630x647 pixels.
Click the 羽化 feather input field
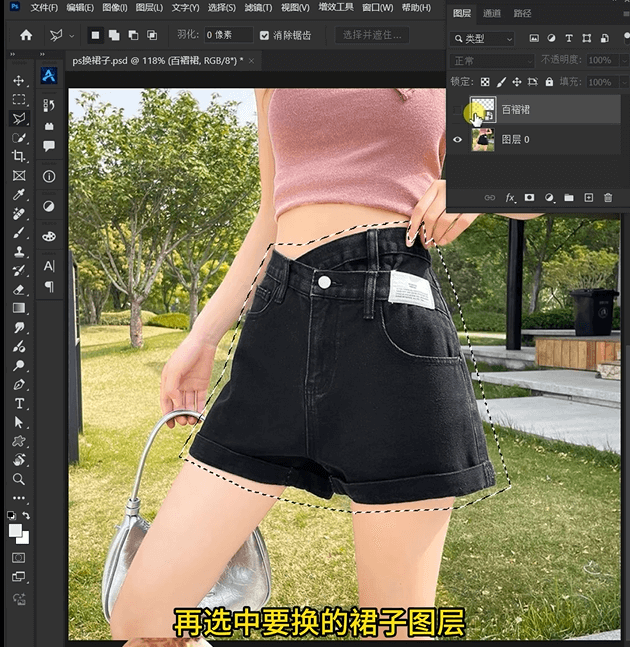pos(229,35)
